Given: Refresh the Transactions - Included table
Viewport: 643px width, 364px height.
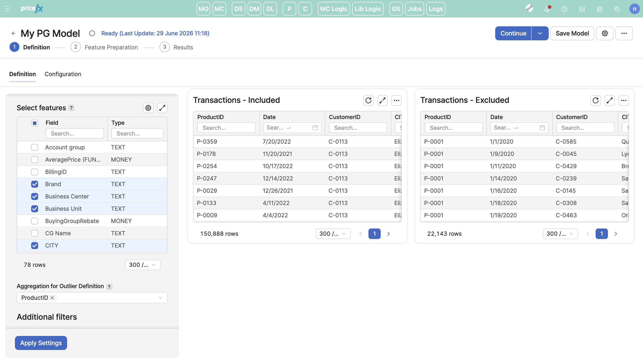Looking at the screenshot, I should [x=368, y=100].
